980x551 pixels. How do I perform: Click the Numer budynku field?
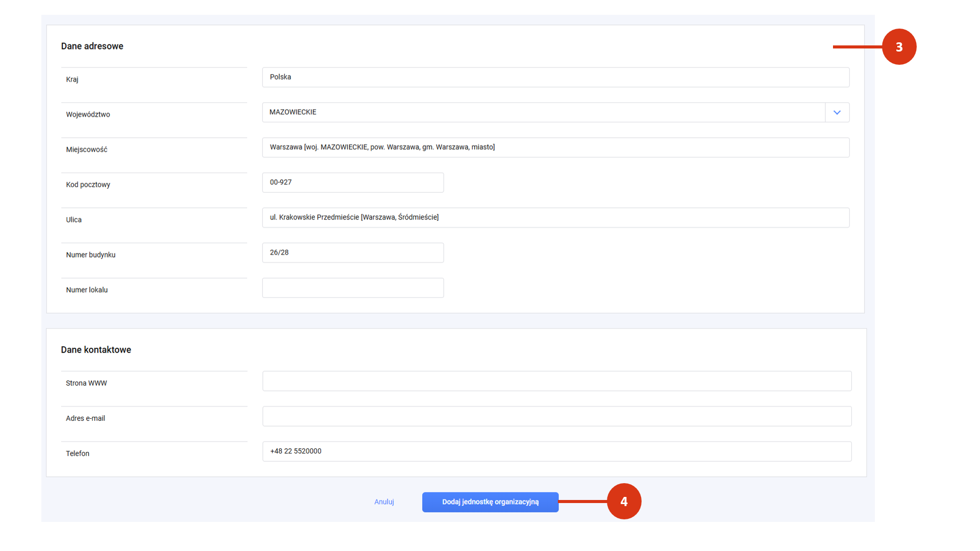(353, 253)
